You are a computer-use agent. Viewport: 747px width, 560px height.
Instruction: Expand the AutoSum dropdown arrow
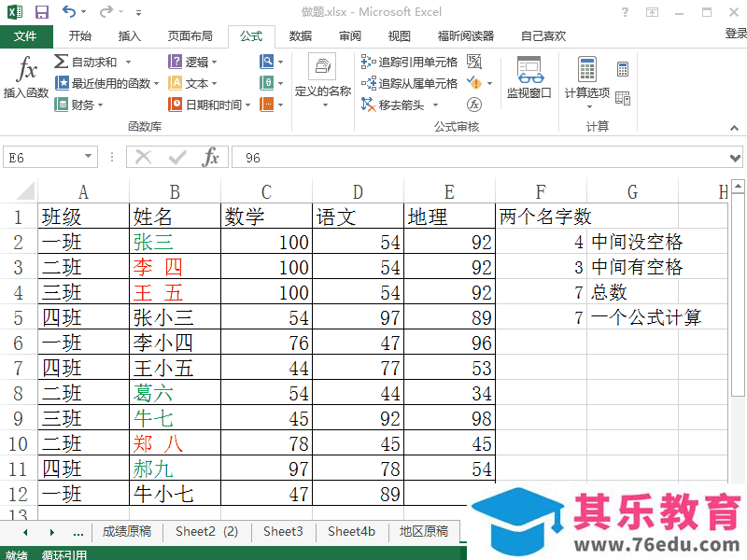point(128,62)
